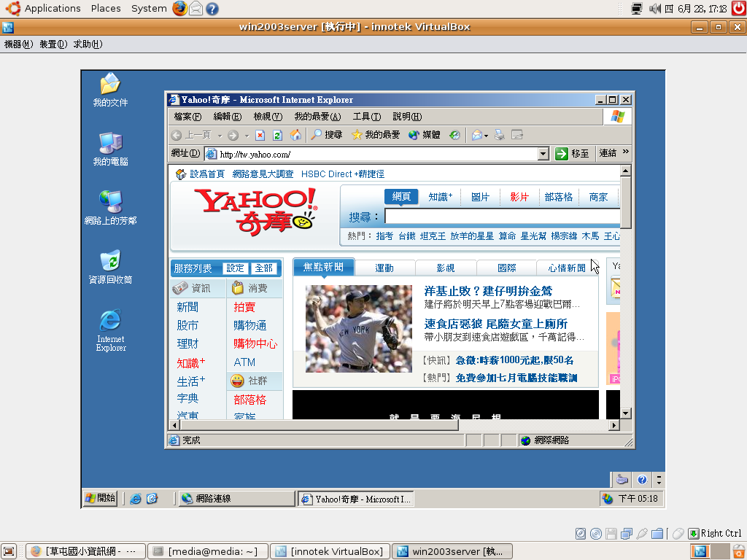
Task: Open the Ubuntu panel help icon
Action: pyautogui.click(x=212, y=9)
